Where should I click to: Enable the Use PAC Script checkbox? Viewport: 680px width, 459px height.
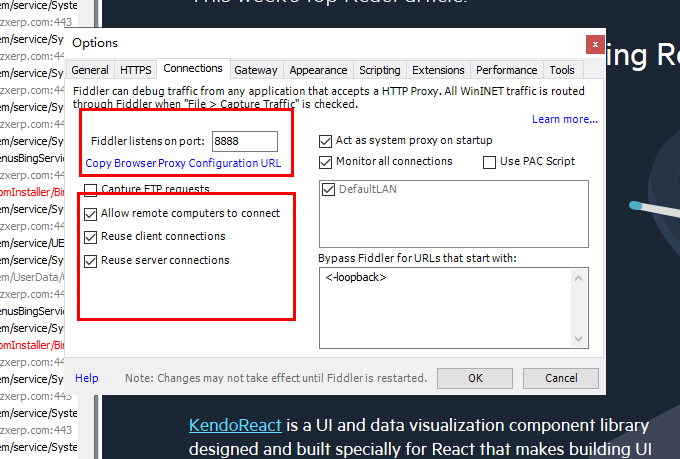click(490, 162)
